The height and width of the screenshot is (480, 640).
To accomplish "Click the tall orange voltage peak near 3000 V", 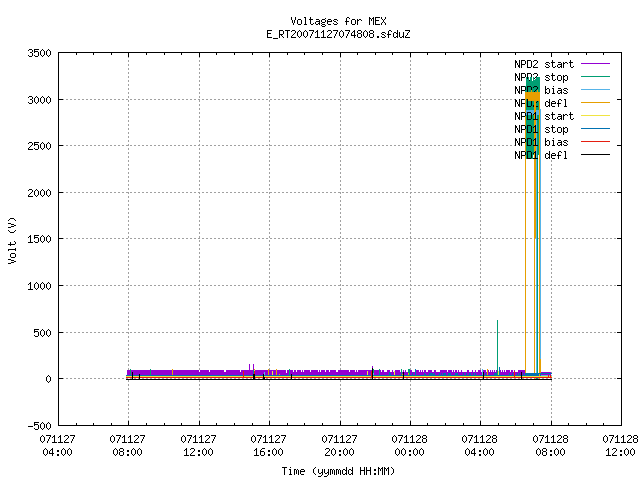I will (x=533, y=98).
